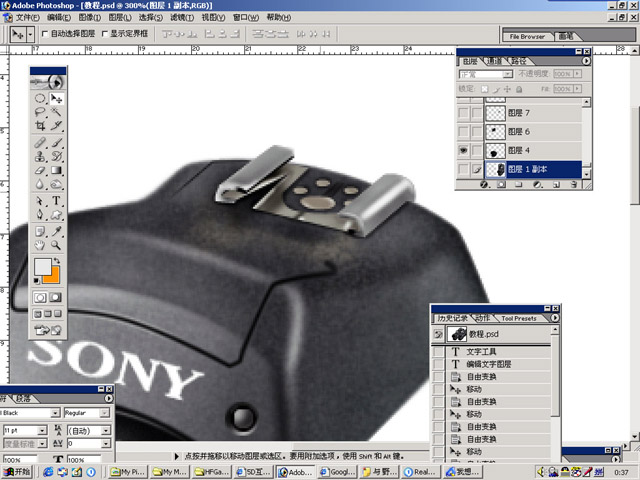Open the 窗口(W) menu
The image size is (640, 480).
click(246, 18)
